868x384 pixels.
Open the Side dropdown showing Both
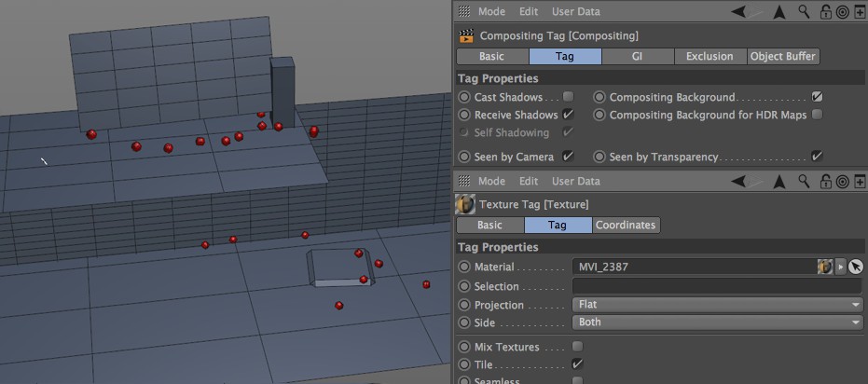coord(717,322)
